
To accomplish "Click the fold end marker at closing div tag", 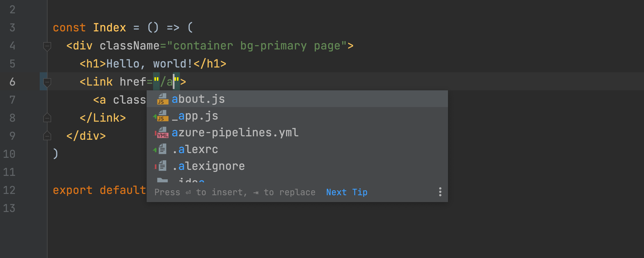I will pos(47,136).
